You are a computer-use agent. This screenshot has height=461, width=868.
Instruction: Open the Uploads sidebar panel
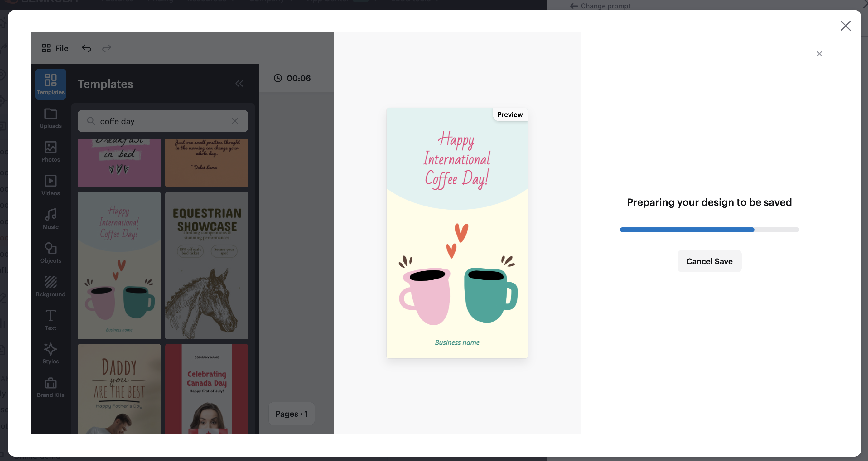tap(51, 118)
